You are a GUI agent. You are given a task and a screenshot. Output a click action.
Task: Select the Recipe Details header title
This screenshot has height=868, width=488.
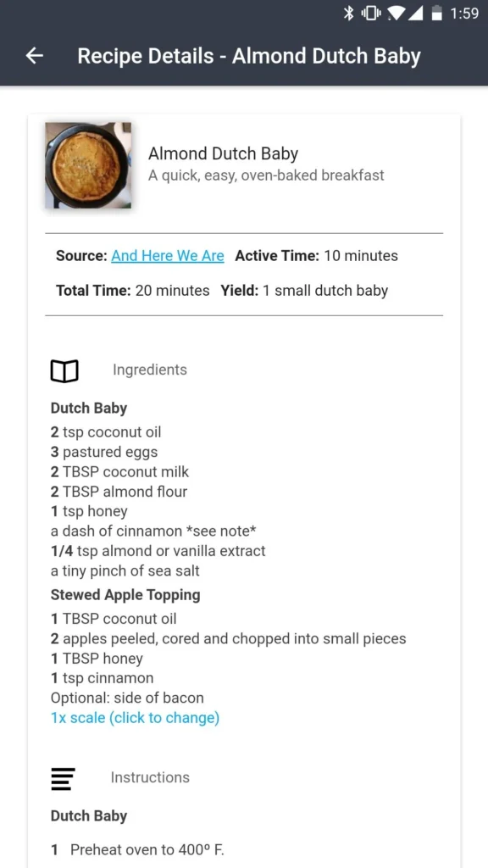[249, 56]
